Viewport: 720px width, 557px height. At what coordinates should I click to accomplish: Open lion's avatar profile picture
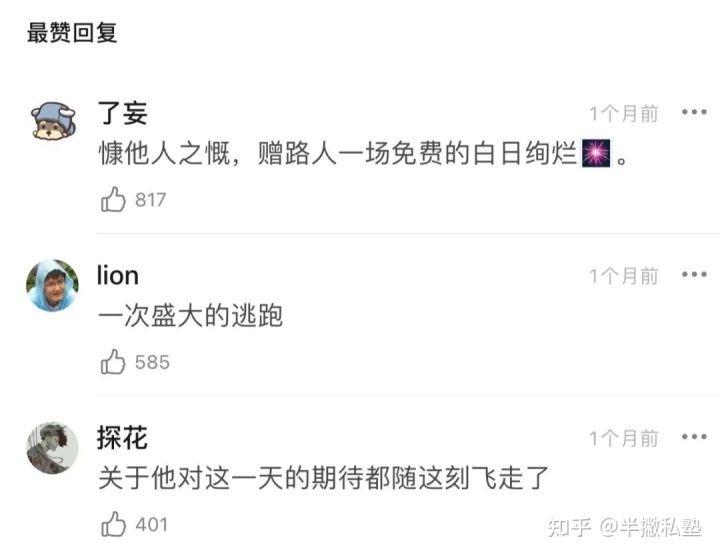point(52,285)
